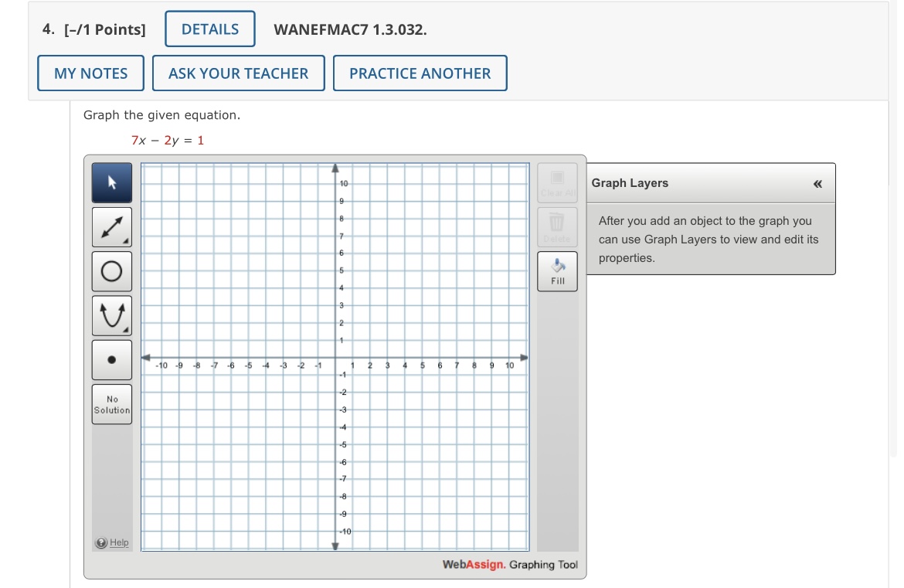Open MY NOTES
This screenshot has height=588, width=904.
click(90, 73)
